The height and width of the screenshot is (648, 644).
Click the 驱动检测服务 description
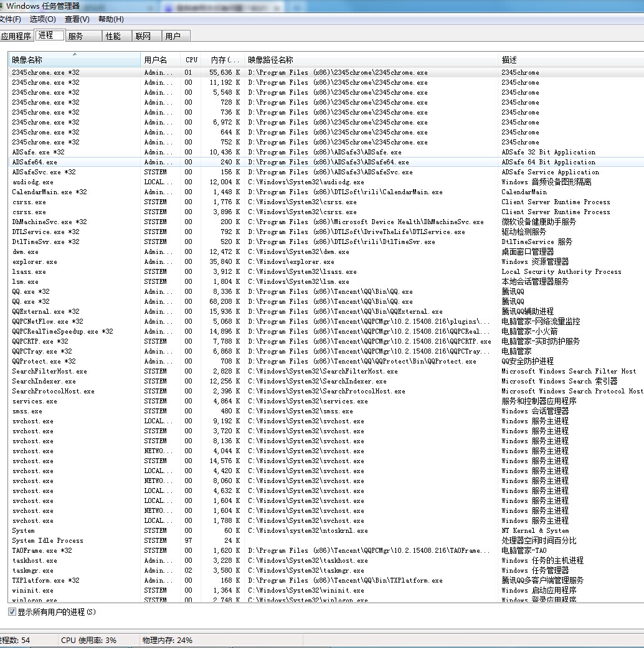[x=524, y=232]
